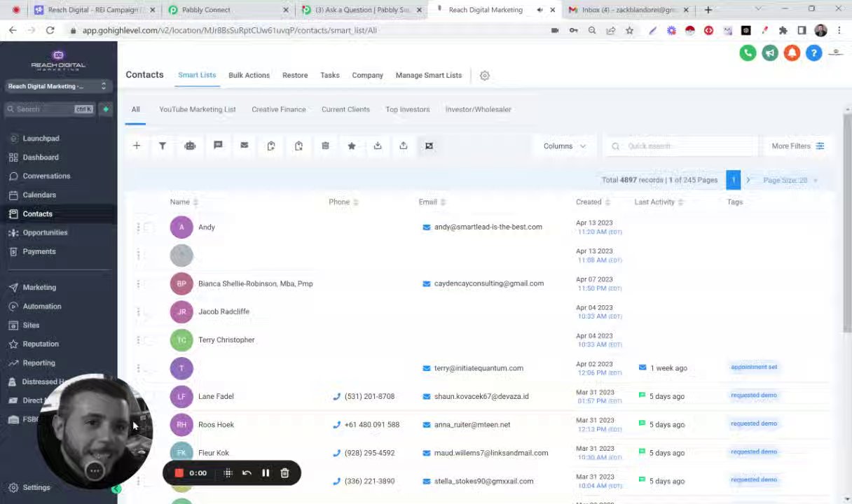Stop recording with the red square

tap(179, 473)
